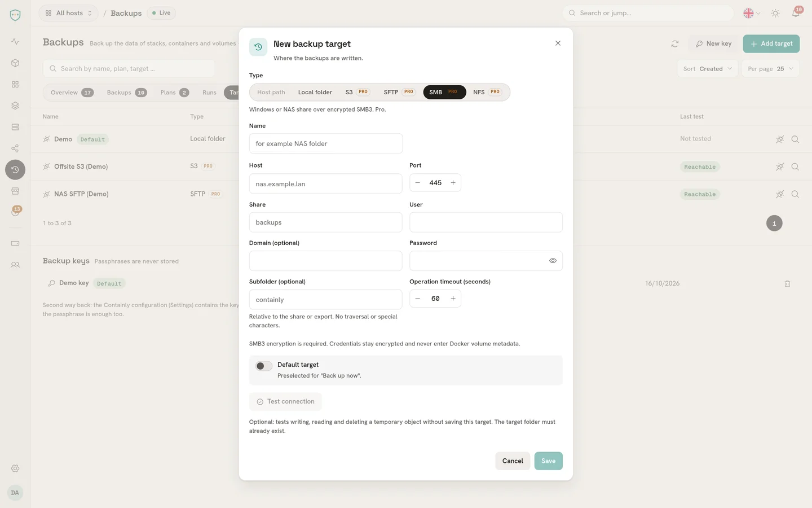Click the Cancel button
812x508 pixels.
point(513,461)
